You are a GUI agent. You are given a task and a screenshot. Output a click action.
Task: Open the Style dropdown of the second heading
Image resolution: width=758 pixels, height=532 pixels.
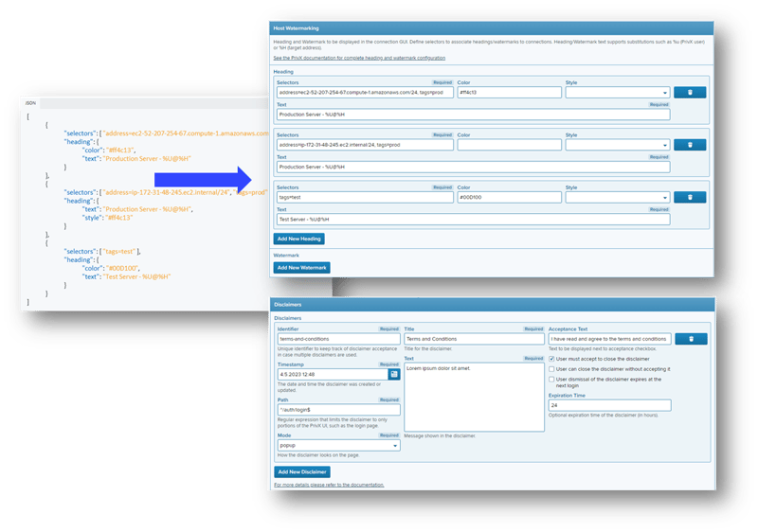pyautogui.click(x=617, y=145)
